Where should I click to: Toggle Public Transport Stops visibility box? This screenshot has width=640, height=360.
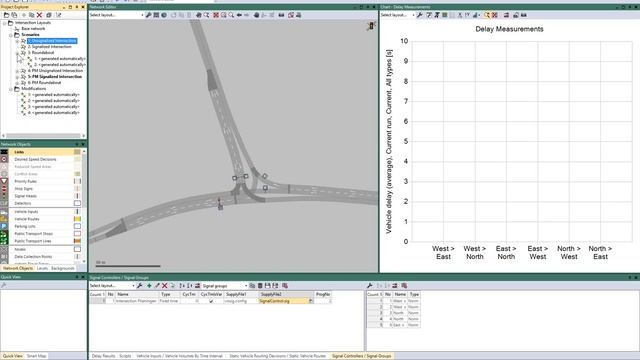pyautogui.click(x=77, y=233)
